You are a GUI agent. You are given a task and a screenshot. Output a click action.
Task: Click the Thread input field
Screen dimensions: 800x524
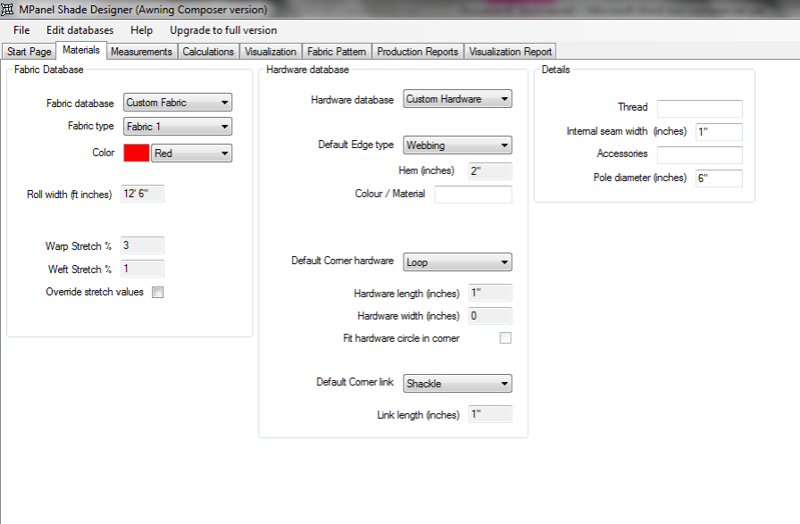(x=699, y=108)
